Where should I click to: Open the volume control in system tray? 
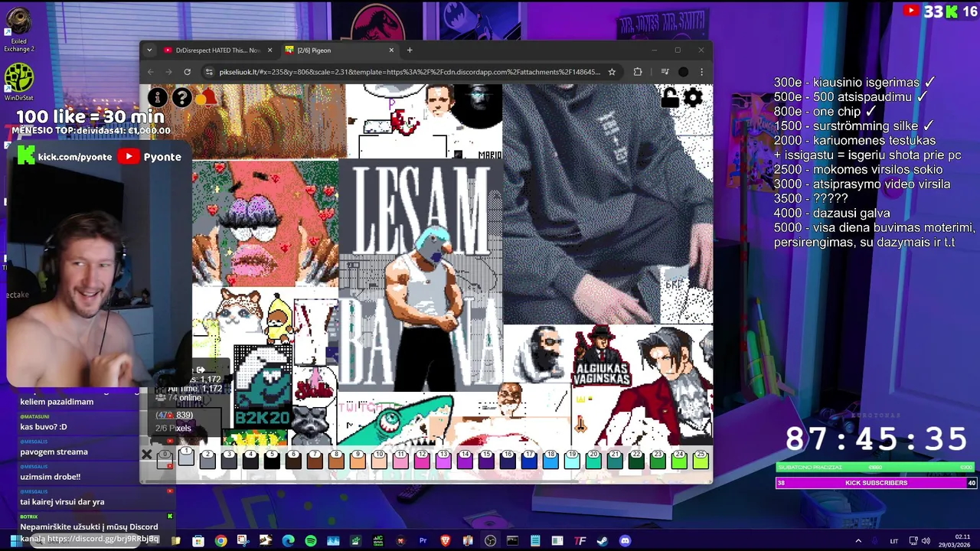[x=926, y=541]
